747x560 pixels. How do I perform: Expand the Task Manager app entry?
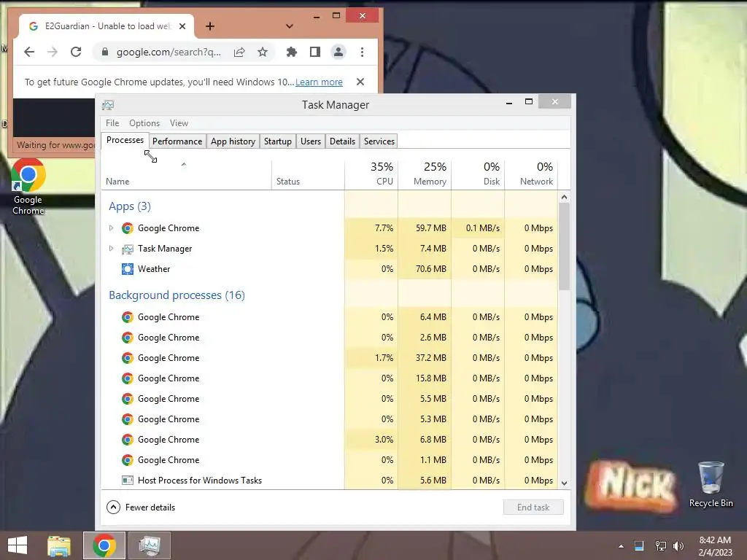(111, 249)
